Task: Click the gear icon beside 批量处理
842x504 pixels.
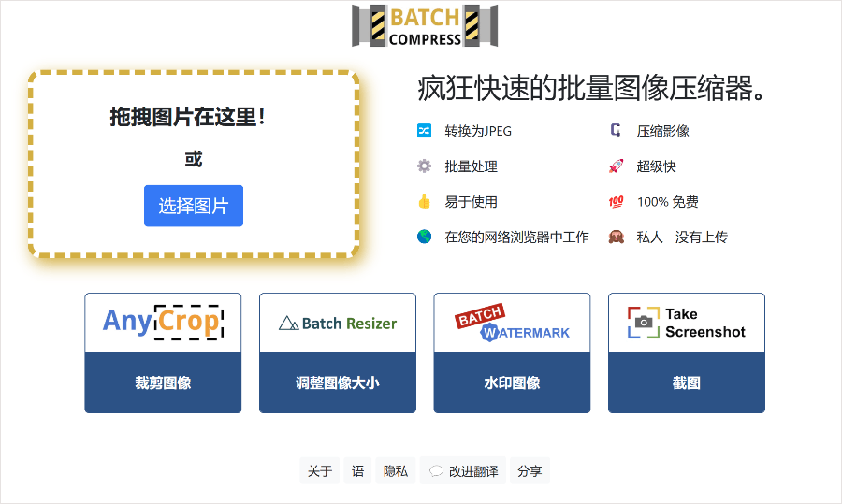Action: coord(424,166)
